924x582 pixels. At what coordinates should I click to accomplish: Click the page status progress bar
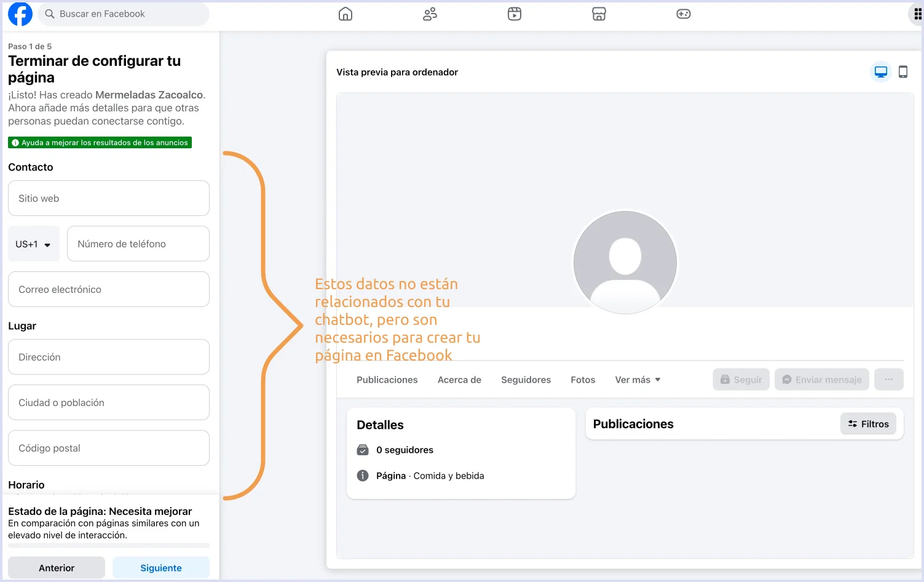point(109,546)
